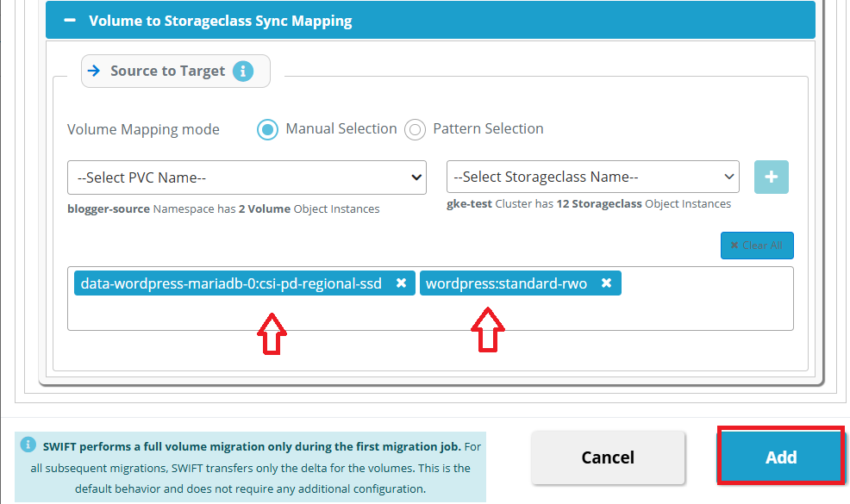Click the SWIFT full volume migration note
850x504 pixels.
(x=251, y=468)
